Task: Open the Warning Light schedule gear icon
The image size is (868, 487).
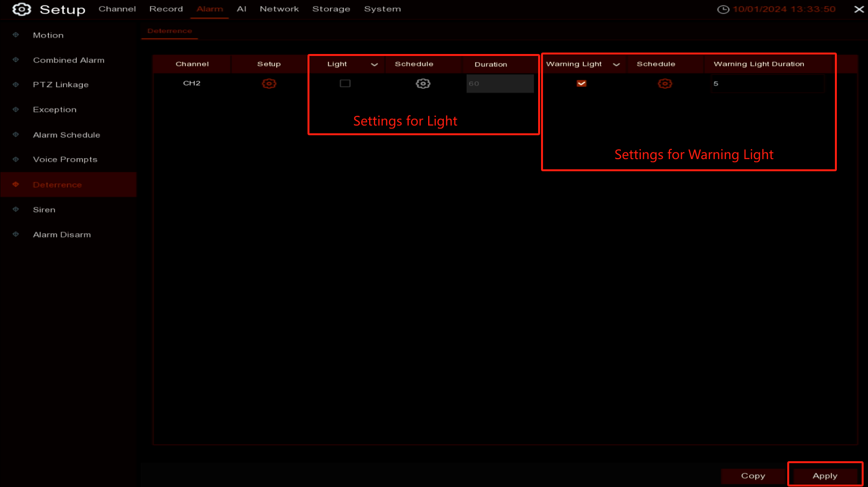Action: pos(665,84)
